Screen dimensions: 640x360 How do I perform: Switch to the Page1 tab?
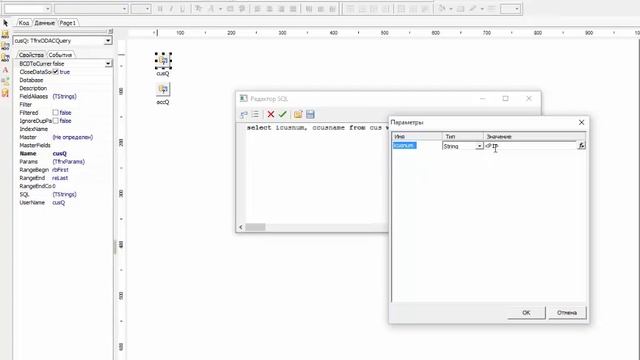68,23
